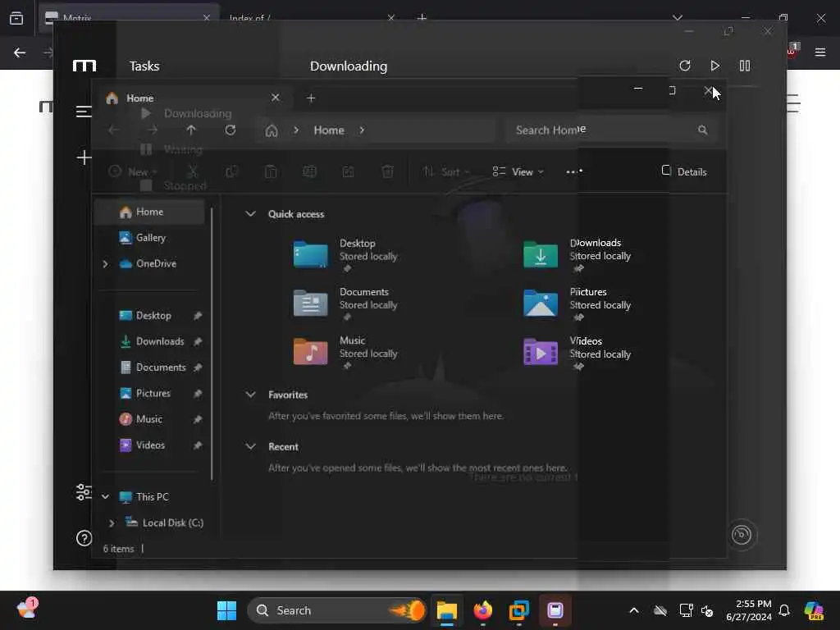Add a new Motrix download task
Screen dimensions: 840x630
[84, 157]
